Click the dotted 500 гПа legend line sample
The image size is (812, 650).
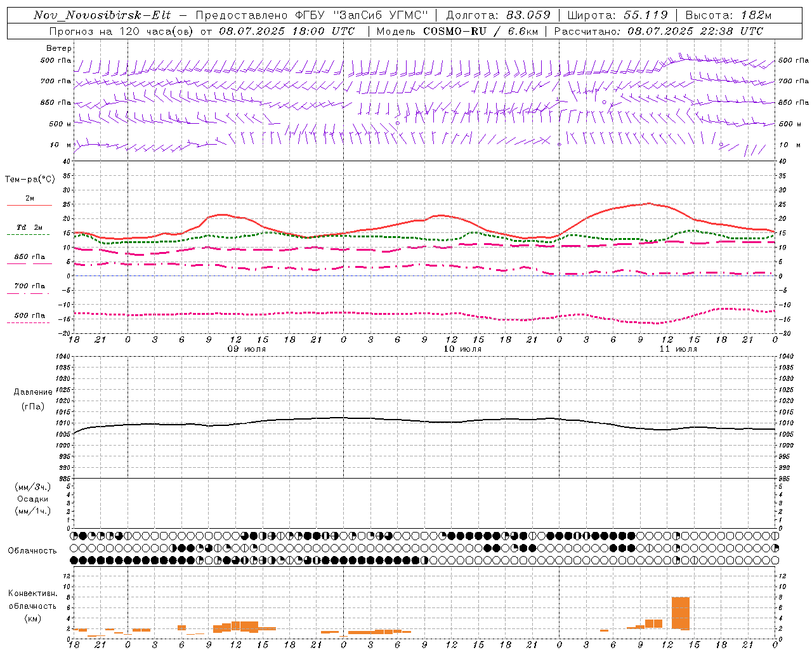click(28, 322)
